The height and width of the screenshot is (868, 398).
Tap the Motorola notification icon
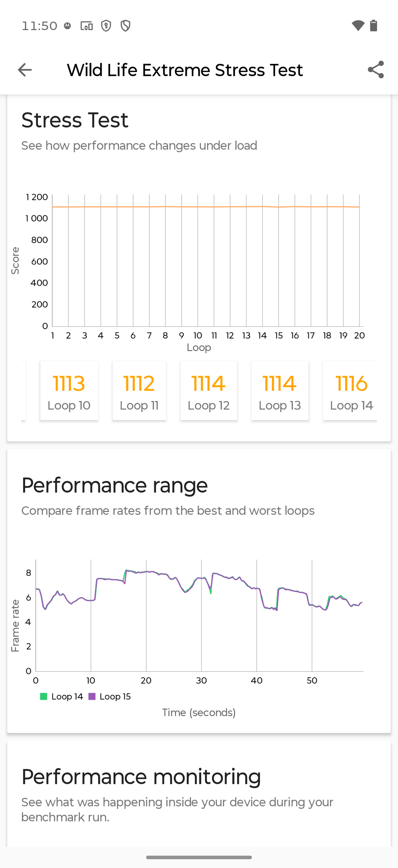(x=67, y=26)
